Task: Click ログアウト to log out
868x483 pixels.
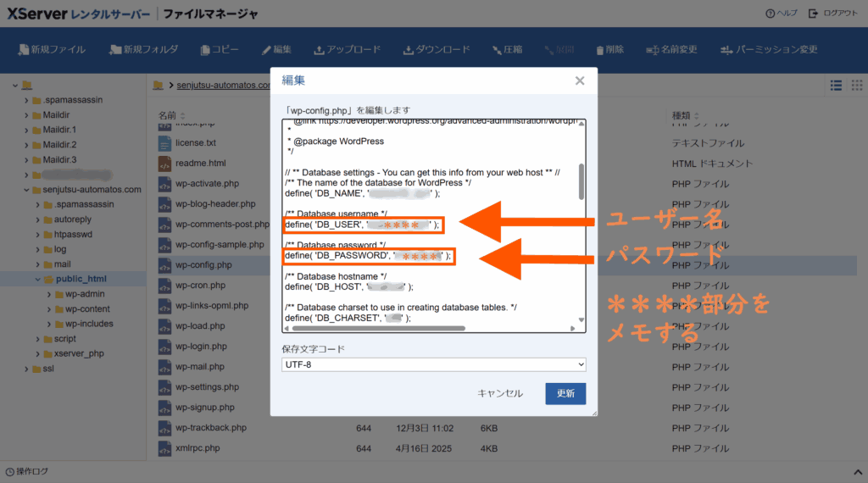Action: click(832, 14)
